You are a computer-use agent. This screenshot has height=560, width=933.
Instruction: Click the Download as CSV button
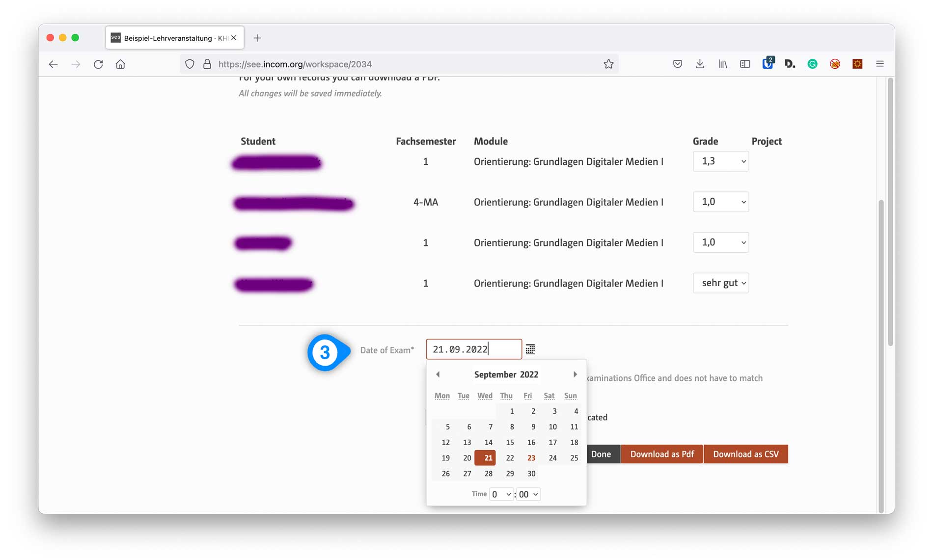(745, 454)
